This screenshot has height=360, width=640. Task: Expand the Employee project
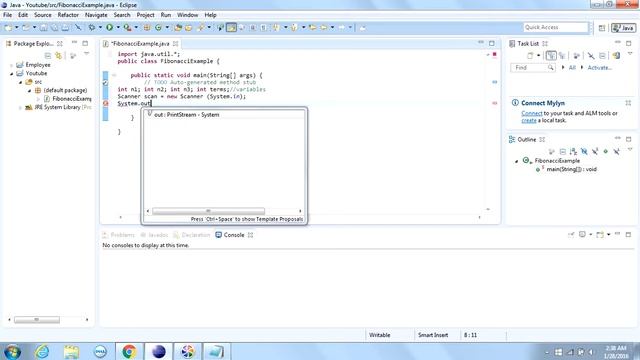click(11, 65)
